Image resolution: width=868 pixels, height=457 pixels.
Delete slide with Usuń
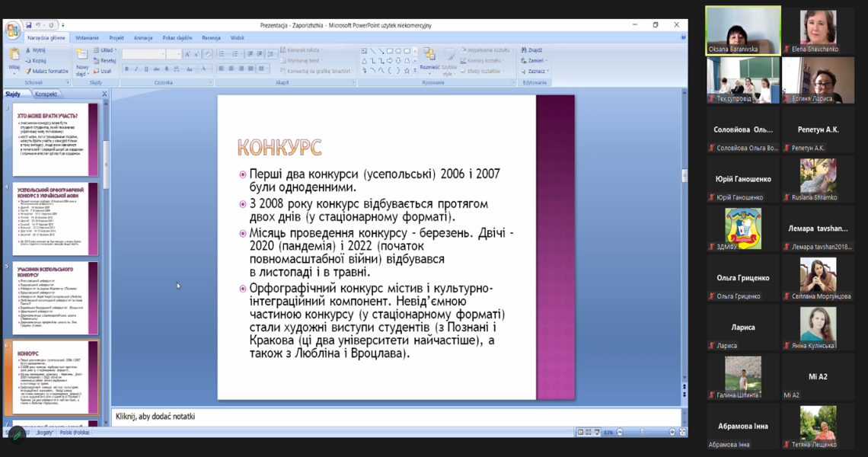[103, 72]
